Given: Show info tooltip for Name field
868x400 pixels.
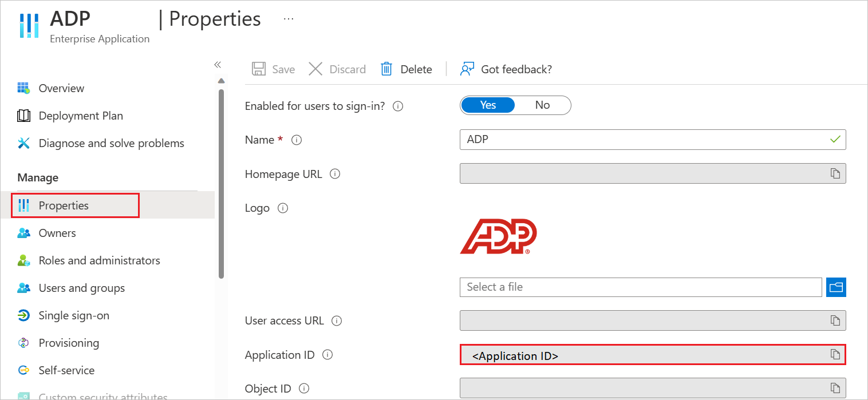Looking at the screenshot, I should pos(297,140).
